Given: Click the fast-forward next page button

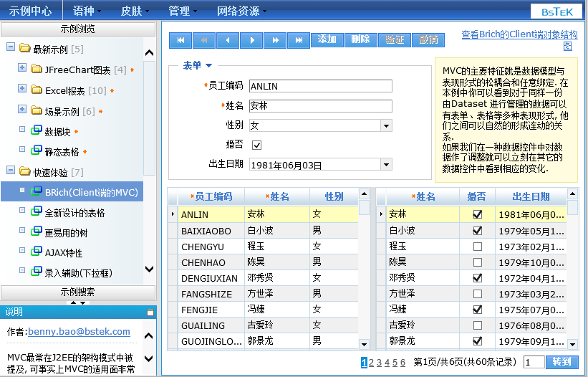Looking at the screenshot, I should coord(275,40).
